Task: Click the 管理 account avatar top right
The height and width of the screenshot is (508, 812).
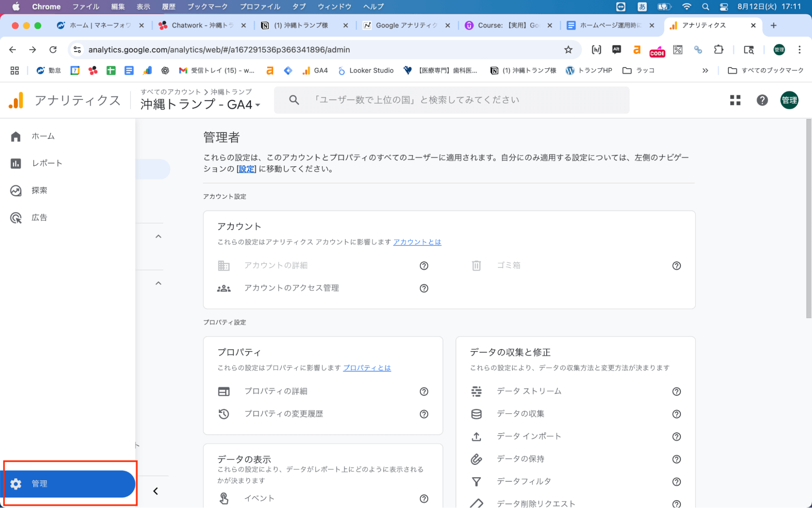Action: (789, 100)
